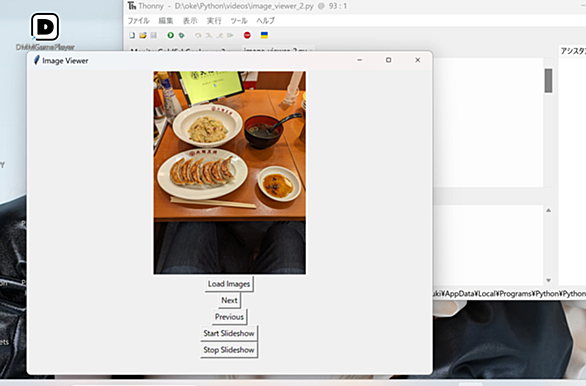
Task: Click the editor vertical scrollbar thumb
Action: [x=548, y=80]
